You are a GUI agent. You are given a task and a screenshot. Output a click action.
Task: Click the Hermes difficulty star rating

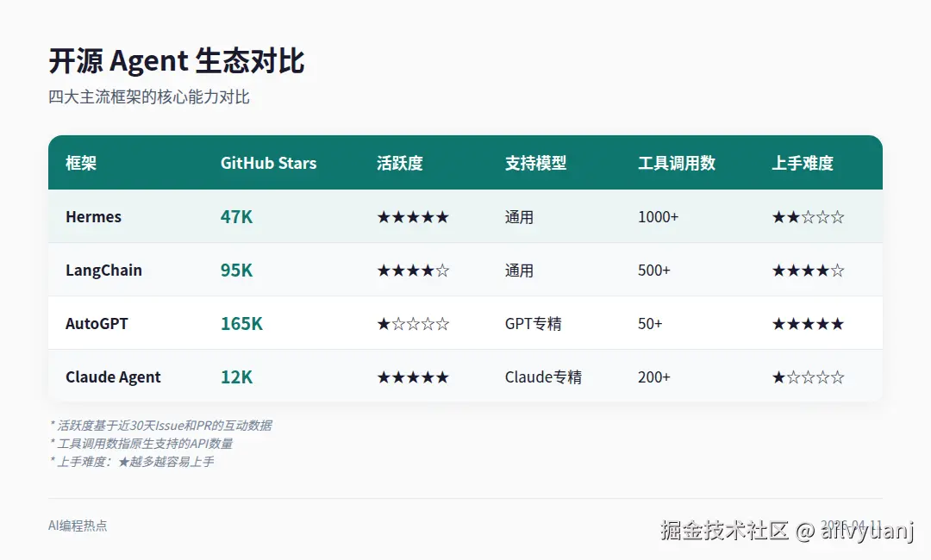[x=808, y=217]
